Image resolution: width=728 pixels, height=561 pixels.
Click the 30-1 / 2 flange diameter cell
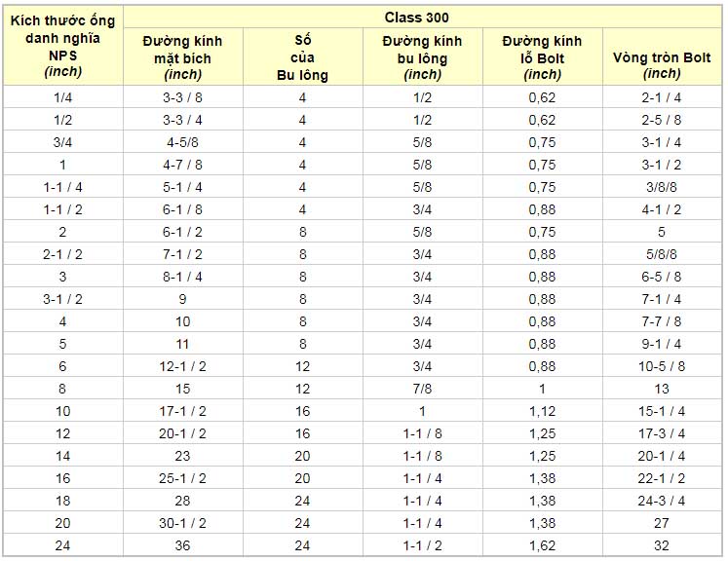coord(183,523)
